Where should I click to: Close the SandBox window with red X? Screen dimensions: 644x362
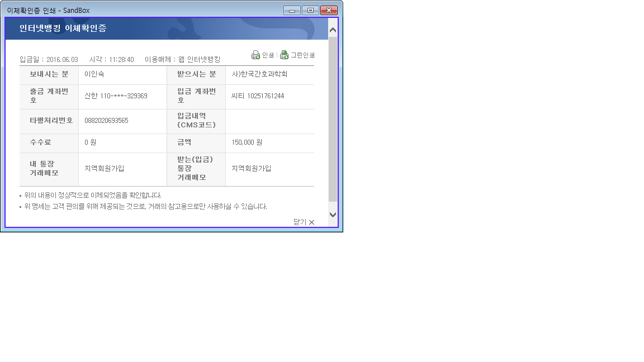(x=329, y=10)
